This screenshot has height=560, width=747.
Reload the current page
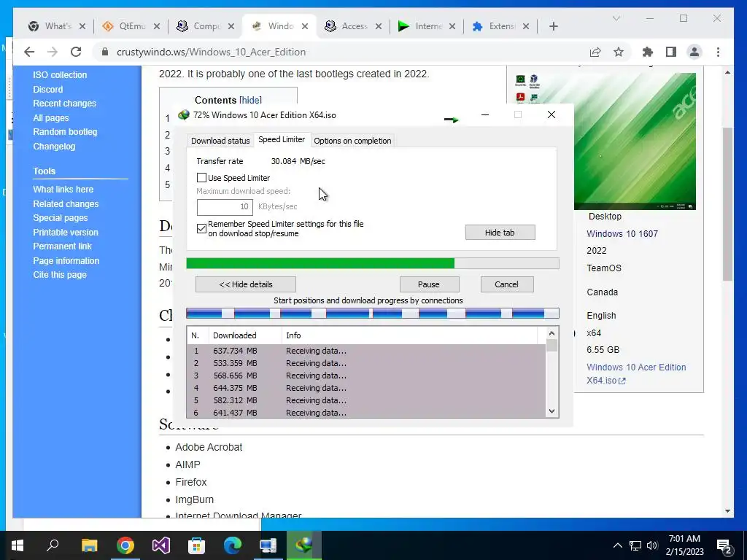point(76,52)
